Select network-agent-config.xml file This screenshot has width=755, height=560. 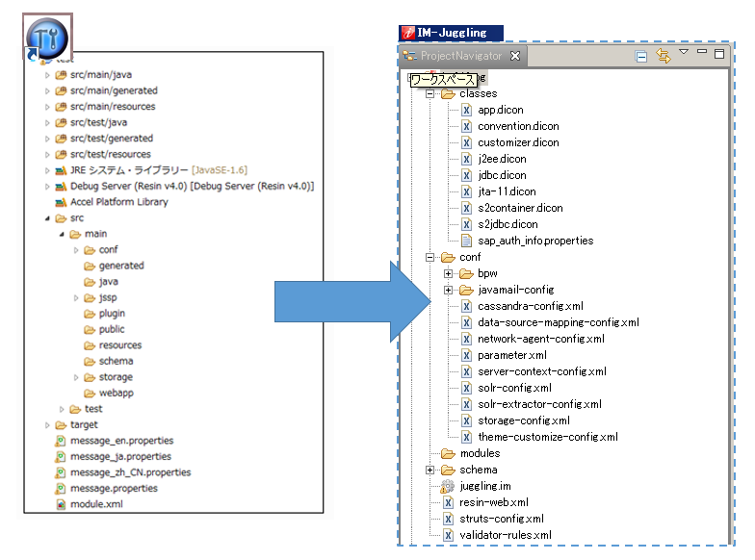[x=541, y=339]
